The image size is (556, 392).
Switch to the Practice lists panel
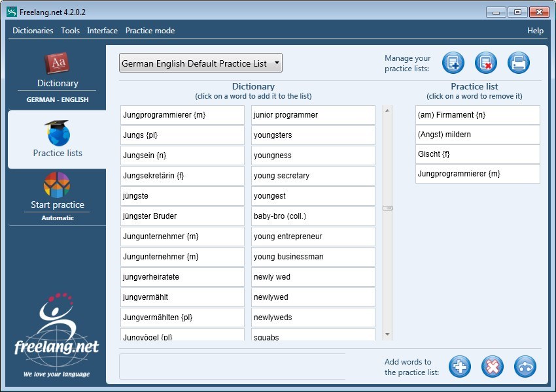click(x=57, y=139)
